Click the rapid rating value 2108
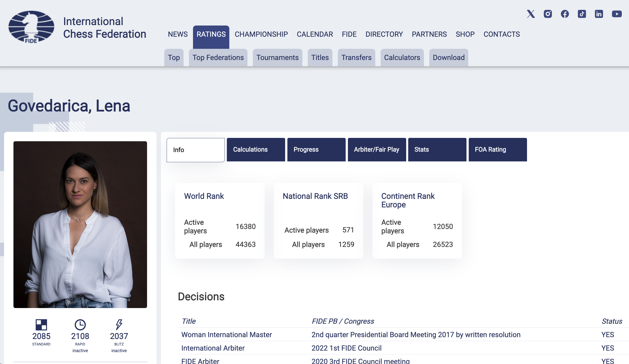 [x=80, y=336]
